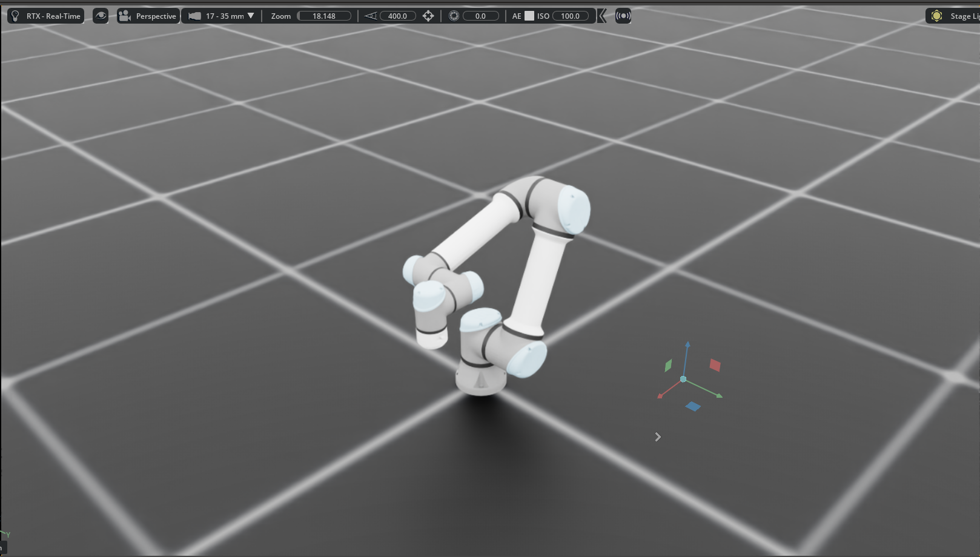Click the ISO field showing 100.0
Screen dimensions: 980x557
pos(570,16)
